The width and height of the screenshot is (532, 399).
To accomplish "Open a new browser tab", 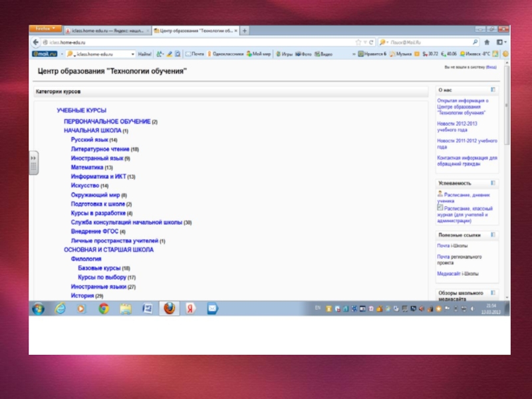I will coord(245,31).
